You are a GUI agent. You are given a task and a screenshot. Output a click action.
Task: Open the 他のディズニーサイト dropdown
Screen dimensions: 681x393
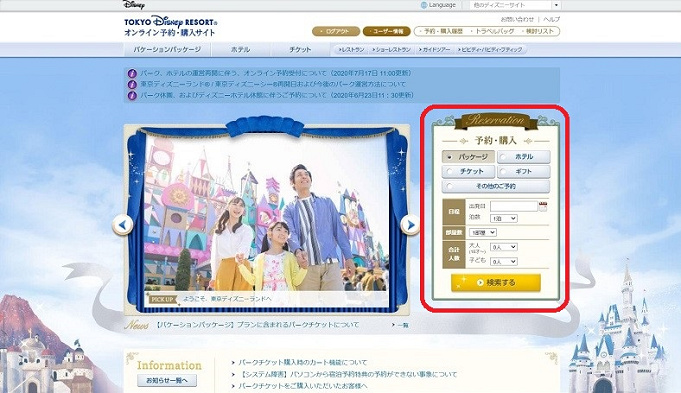(515, 5)
